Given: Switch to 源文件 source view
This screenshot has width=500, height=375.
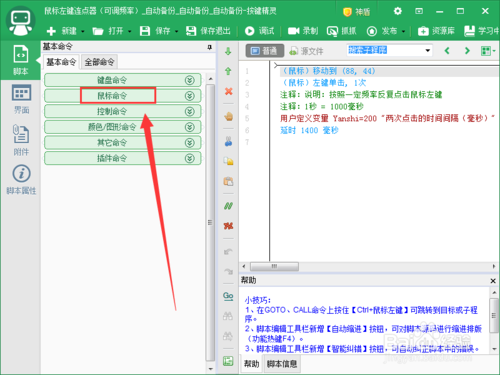Looking at the screenshot, I should pyautogui.click(x=306, y=51).
